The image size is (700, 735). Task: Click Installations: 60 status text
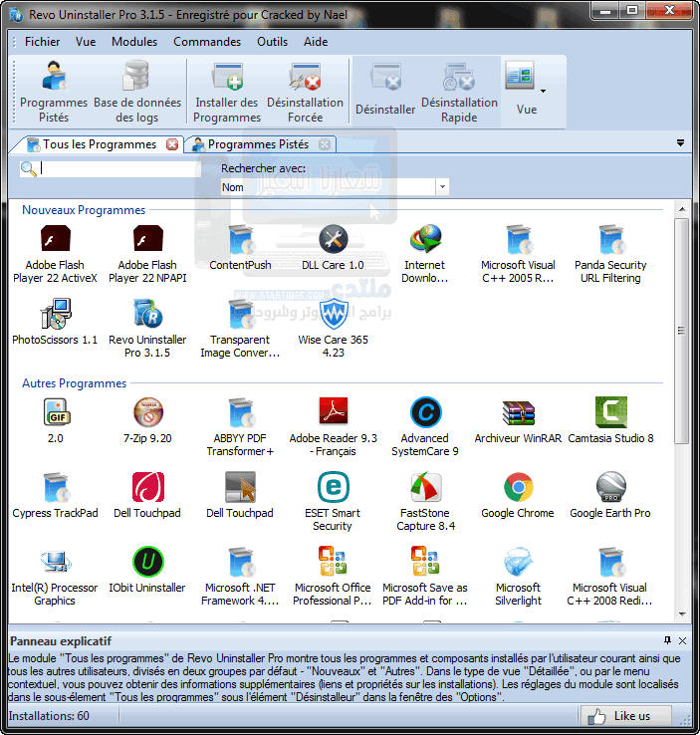(49, 716)
